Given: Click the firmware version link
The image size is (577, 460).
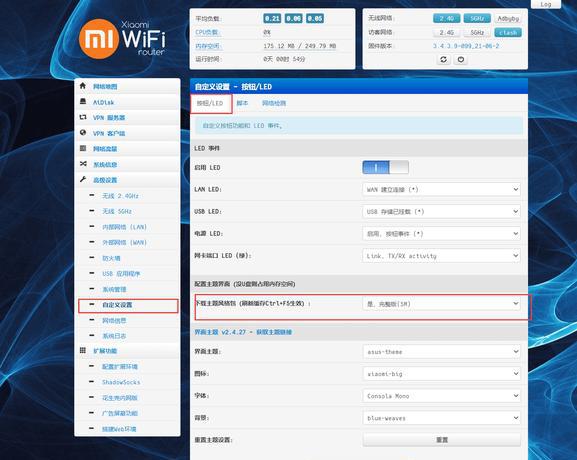Looking at the screenshot, I should coord(466,46).
